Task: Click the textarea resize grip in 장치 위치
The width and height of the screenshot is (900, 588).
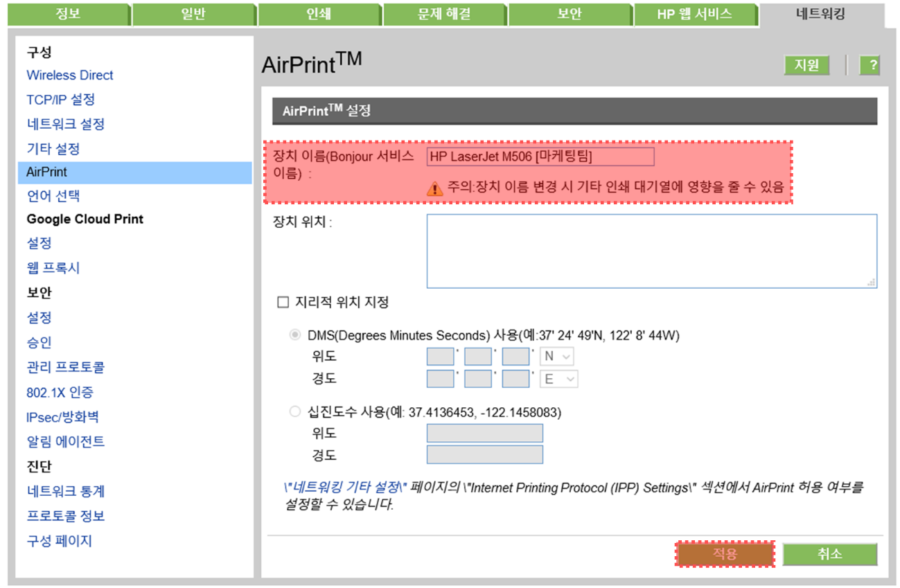Action: pos(871,282)
